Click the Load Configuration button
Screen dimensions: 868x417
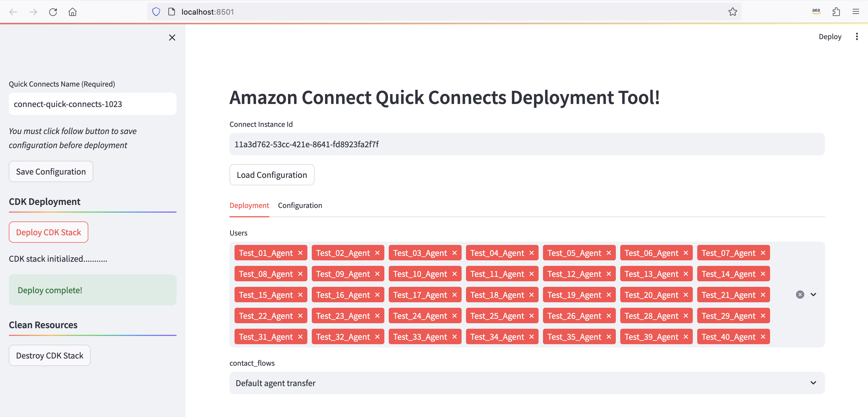pyautogui.click(x=271, y=175)
